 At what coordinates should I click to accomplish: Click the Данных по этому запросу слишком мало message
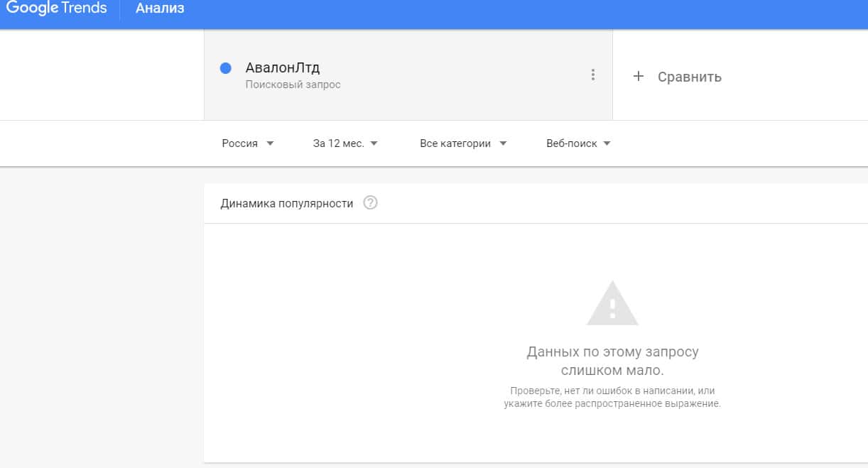tap(612, 361)
